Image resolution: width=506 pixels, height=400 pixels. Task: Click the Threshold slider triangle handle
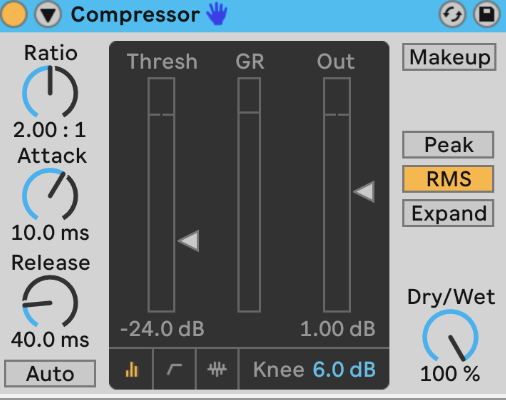[x=189, y=240]
